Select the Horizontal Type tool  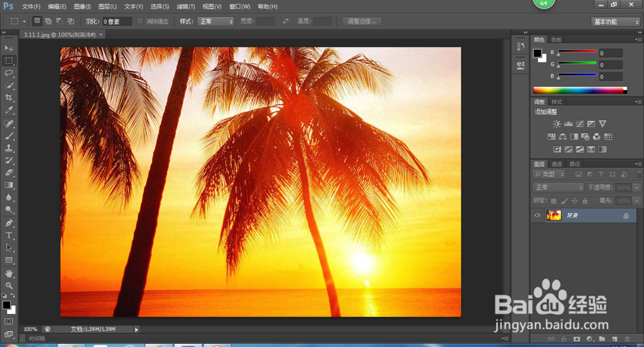pos(8,235)
